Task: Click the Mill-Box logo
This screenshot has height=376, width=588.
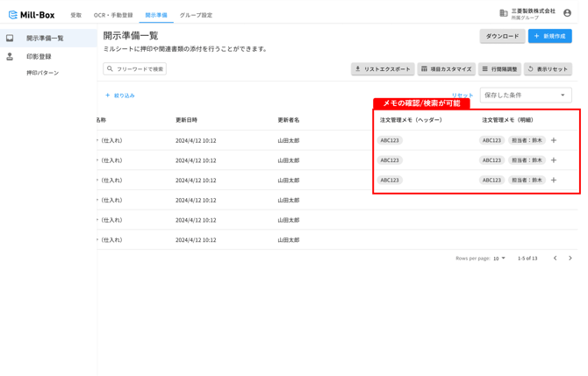Action: pyautogui.click(x=32, y=15)
